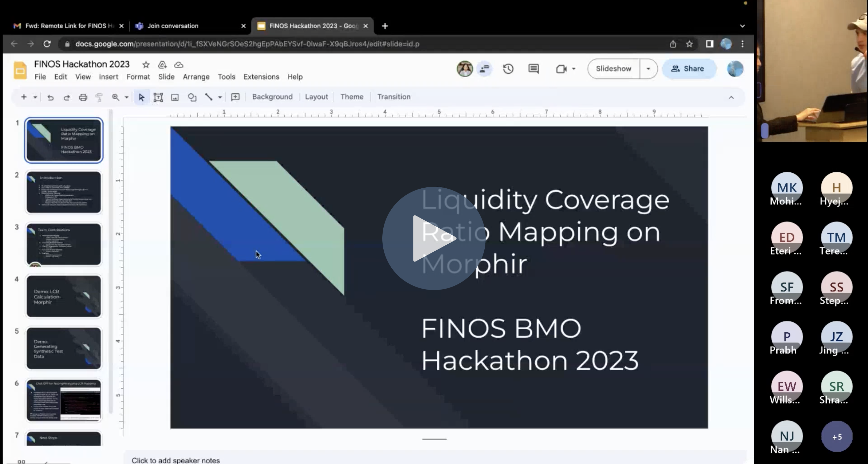Screen dimensions: 868x464
Task: Collapse the toolbar with the chevron
Action: click(x=731, y=97)
